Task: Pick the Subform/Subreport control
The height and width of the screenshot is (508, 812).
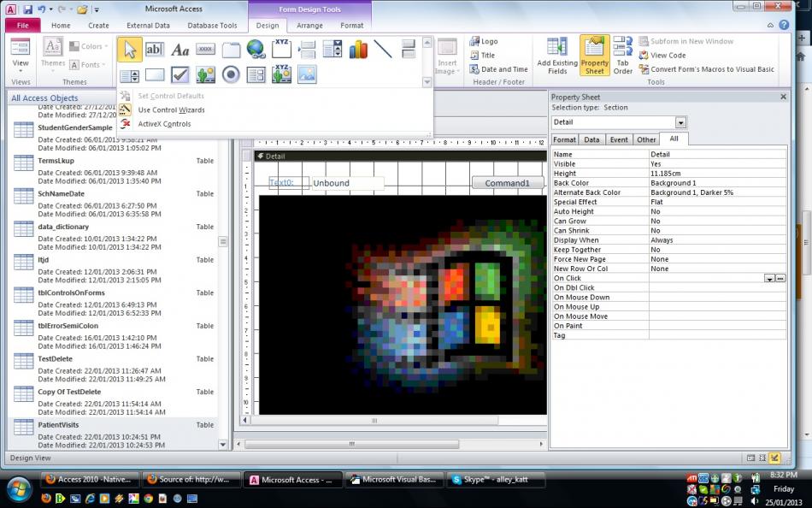Action: point(256,75)
